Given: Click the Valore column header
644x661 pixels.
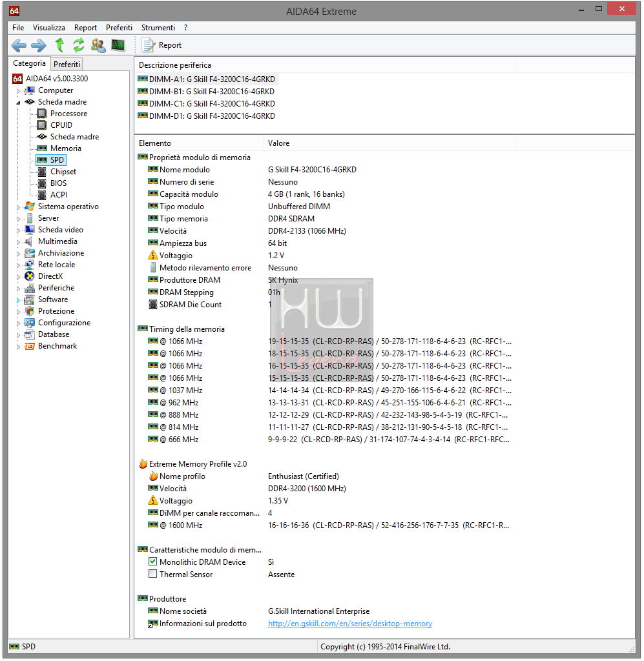Looking at the screenshot, I should 390,143.
